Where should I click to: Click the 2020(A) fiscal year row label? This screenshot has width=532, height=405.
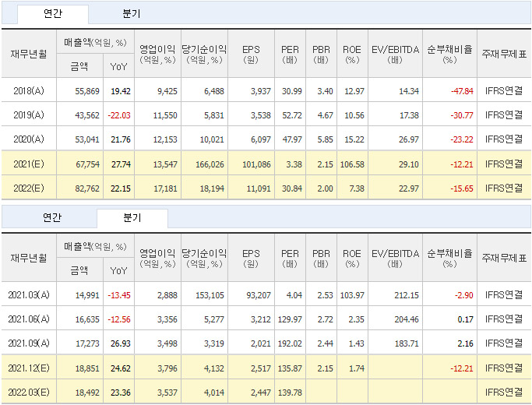point(29,139)
